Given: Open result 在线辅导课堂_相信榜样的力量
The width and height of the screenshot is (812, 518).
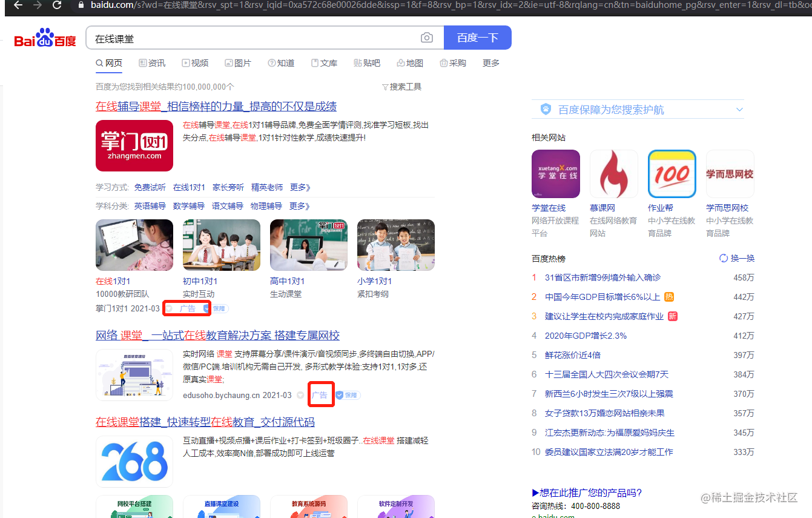Looking at the screenshot, I should (216, 107).
